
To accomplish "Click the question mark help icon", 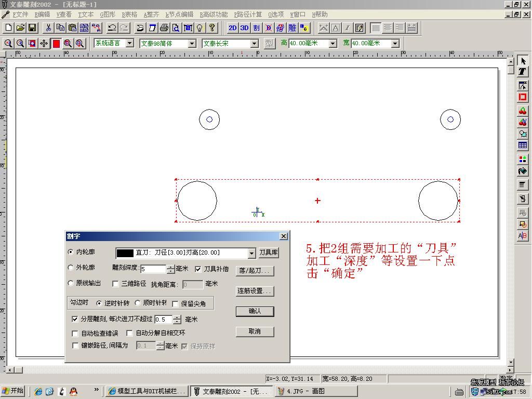I will pos(212,28).
